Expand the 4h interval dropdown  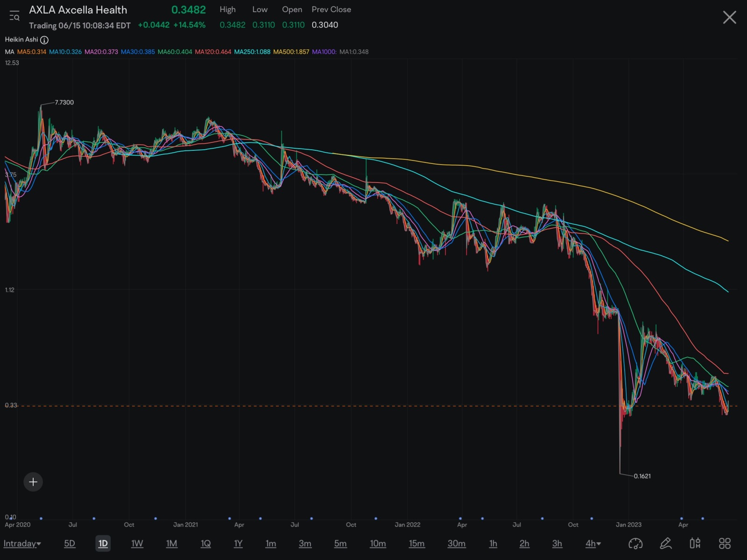point(593,544)
